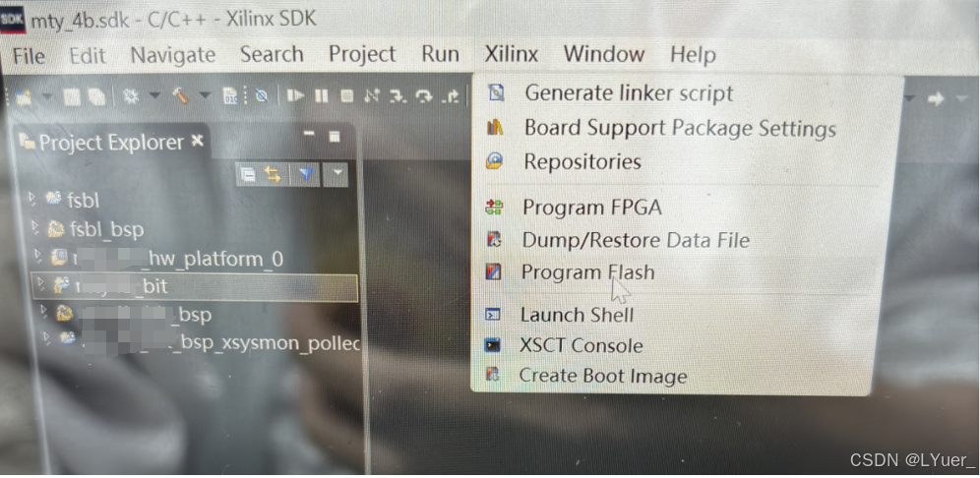Open the Run menu
Image resolution: width=980 pixels, height=478 pixels.
pos(440,54)
